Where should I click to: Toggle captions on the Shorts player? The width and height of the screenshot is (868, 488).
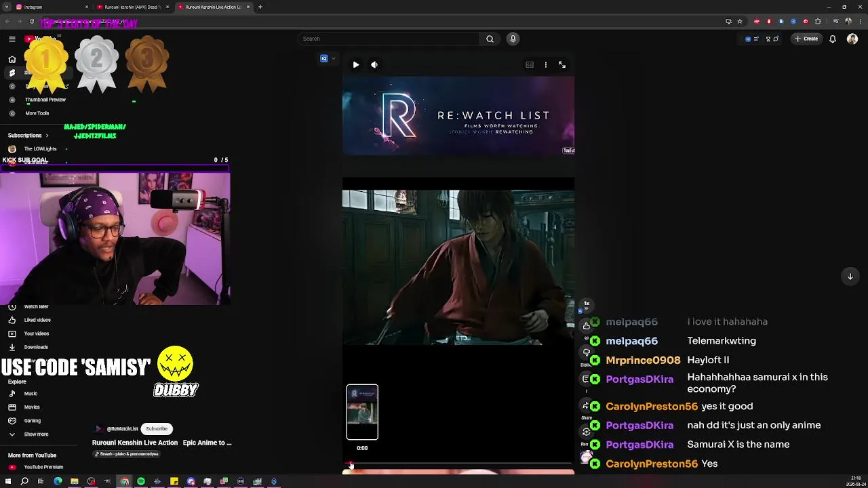tap(530, 64)
